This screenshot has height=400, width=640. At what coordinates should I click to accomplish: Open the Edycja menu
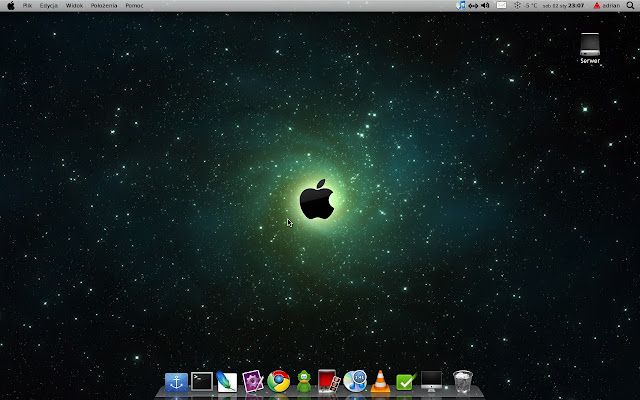click(x=49, y=6)
